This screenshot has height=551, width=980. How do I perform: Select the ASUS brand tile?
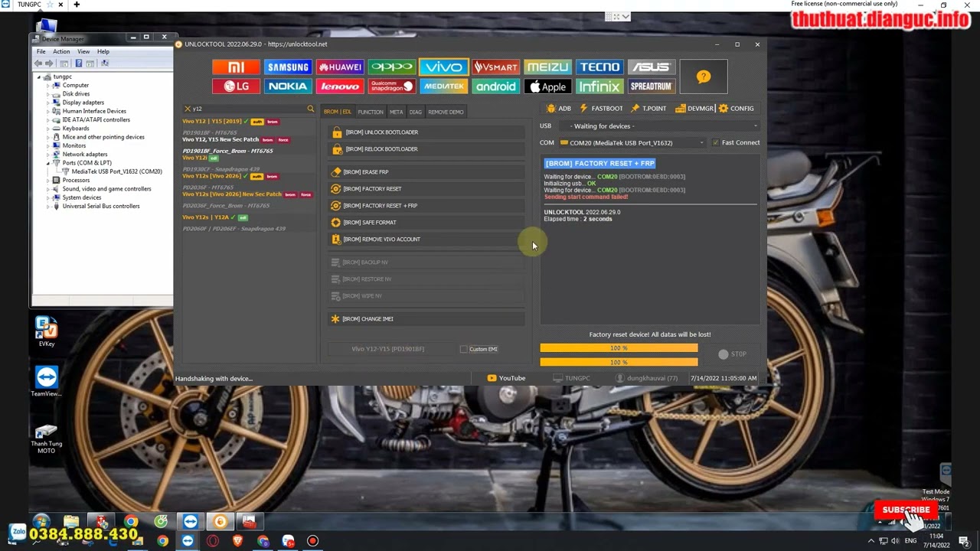(x=651, y=67)
